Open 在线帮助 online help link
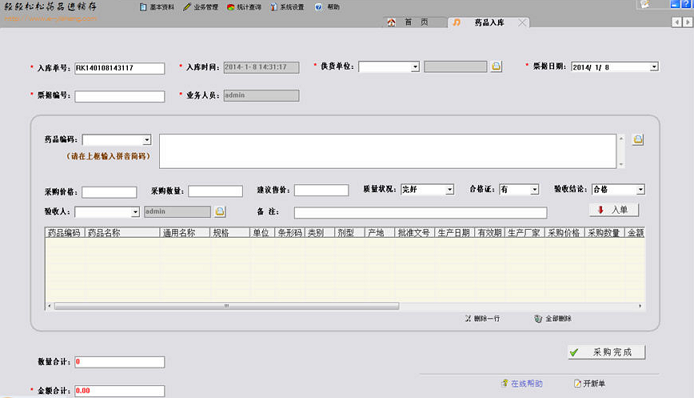This screenshot has width=694, height=398. click(527, 383)
